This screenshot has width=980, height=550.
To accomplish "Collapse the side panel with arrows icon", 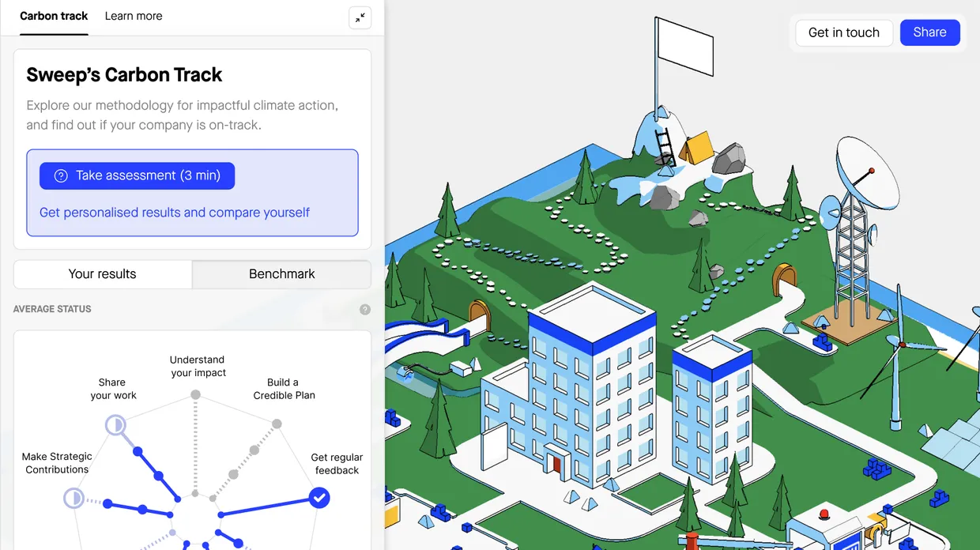I will point(360,17).
